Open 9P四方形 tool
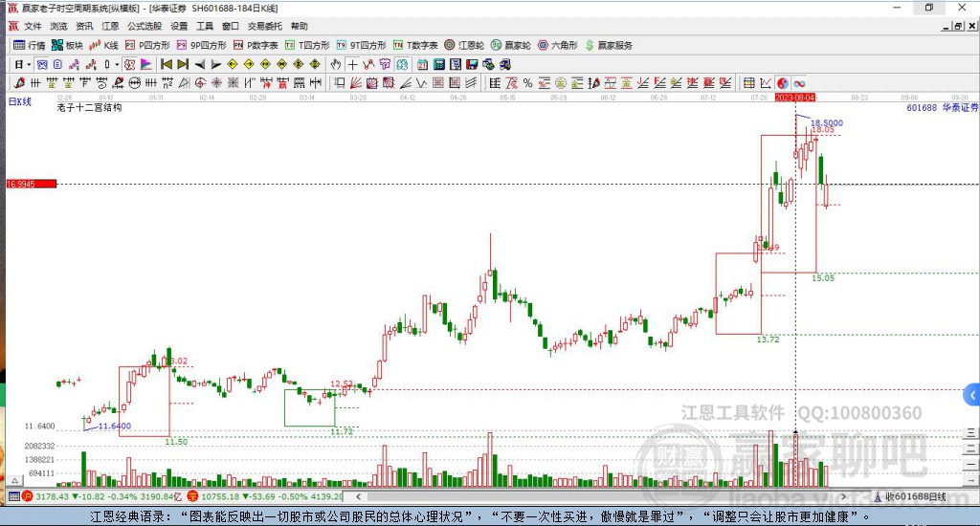 [201, 45]
